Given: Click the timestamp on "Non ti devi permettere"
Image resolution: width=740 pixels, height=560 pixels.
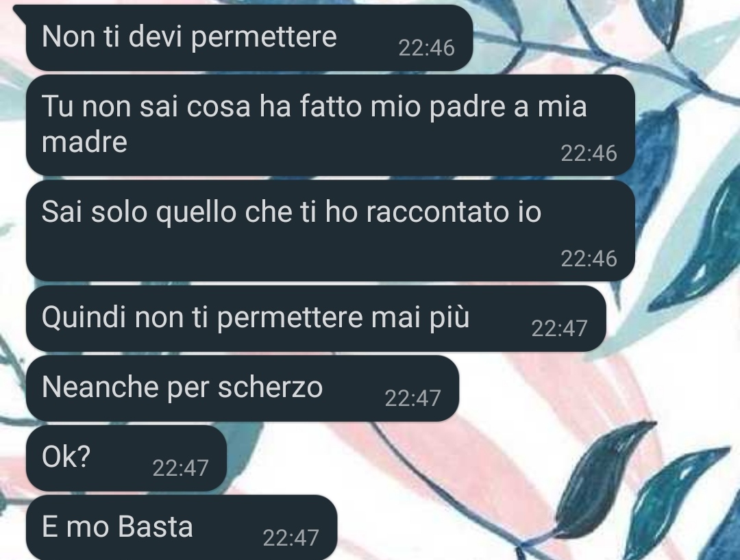Looking at the screenshot, I should pyautogui.click(x=426, y=48).
